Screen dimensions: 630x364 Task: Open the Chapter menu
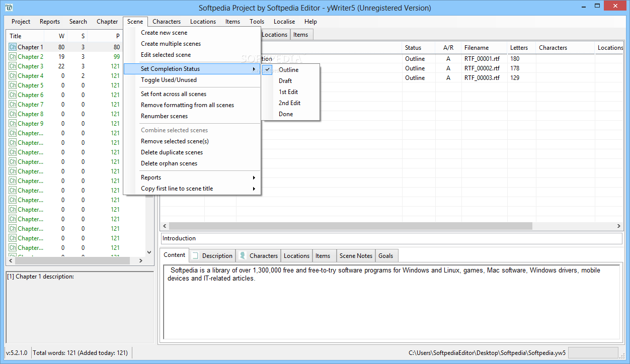[x=107, y=22]
